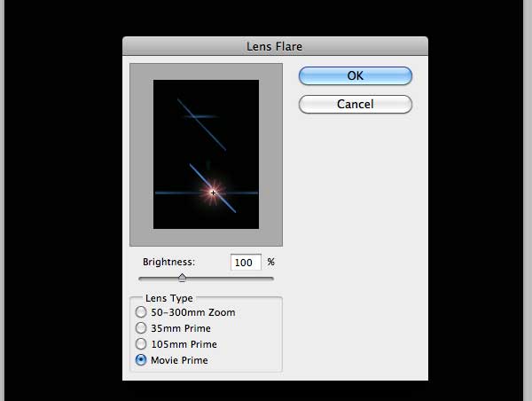Click the Brightness percentage input field
Viewport: 532px width, 401px height.
coord(246,262)
